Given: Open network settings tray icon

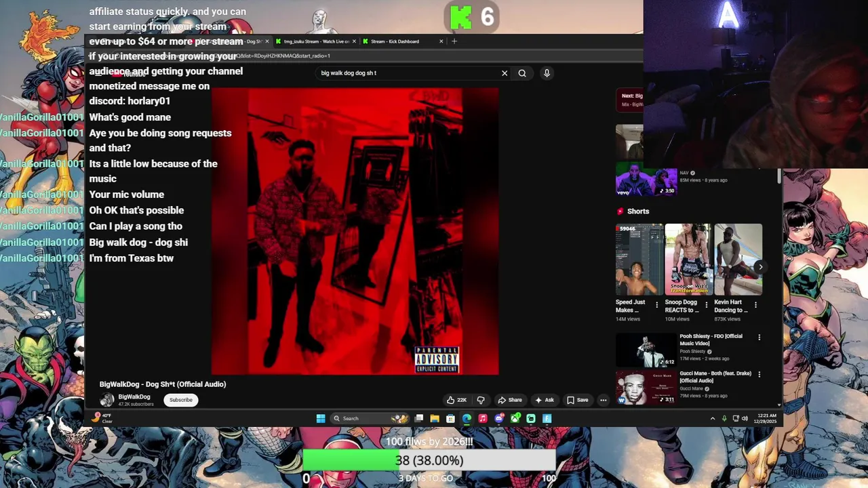Looking at the screenshot, I should (736, 418).
